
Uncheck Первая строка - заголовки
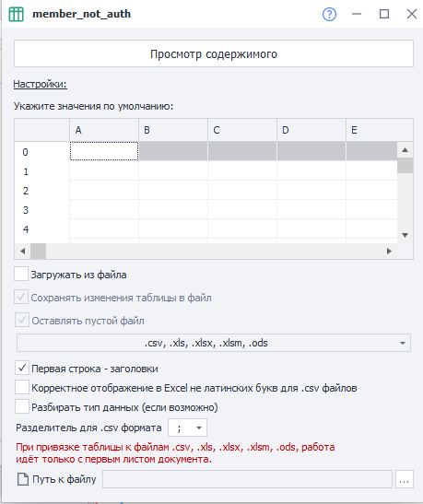[22, 368]
